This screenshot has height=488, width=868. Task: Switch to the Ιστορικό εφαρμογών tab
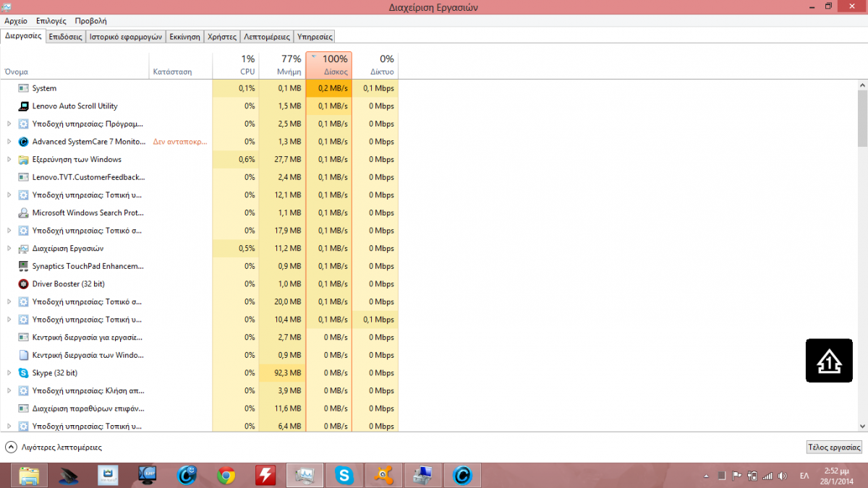click(x=125, y=36)
